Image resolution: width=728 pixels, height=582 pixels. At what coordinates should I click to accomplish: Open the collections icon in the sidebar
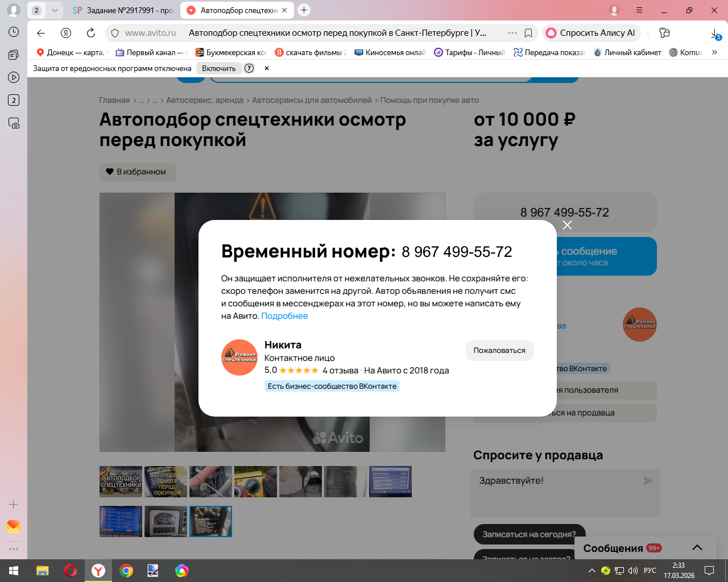coord(14,55)
